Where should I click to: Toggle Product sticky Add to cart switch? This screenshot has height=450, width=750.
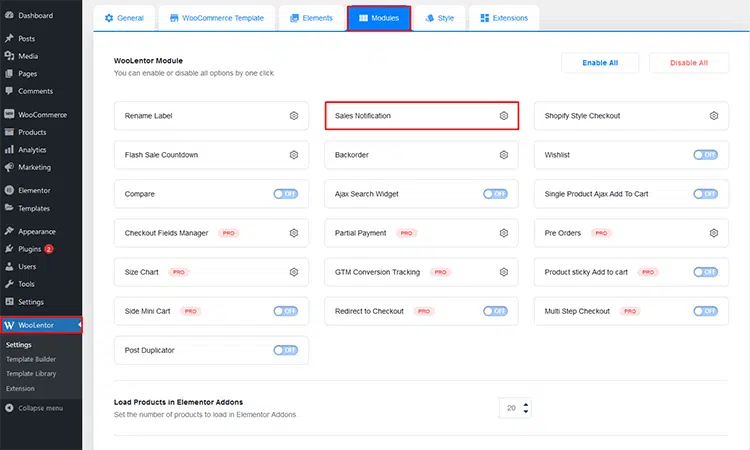pyautogui.click(x=706, y=272)
